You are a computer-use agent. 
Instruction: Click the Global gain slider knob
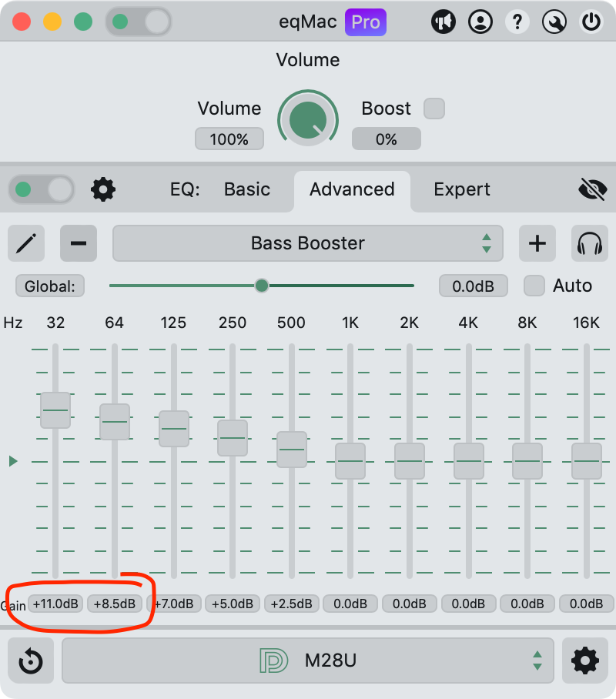(x=261, y=285)
